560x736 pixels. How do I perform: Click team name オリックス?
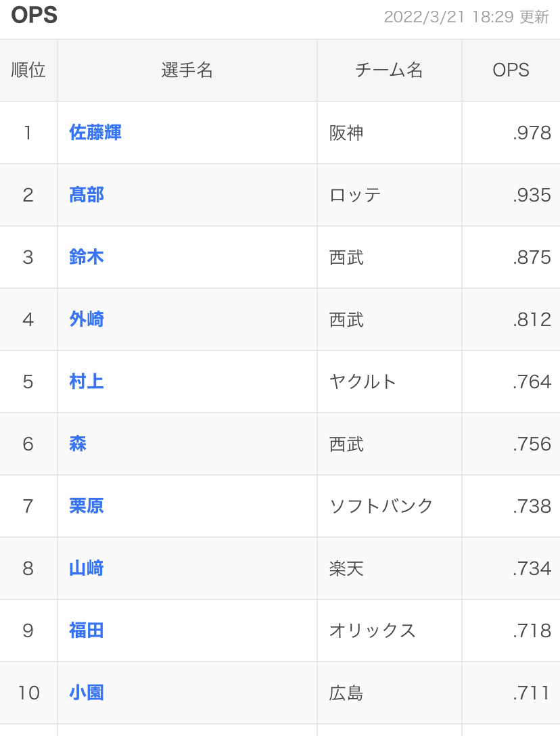click(x=372, y=630)
